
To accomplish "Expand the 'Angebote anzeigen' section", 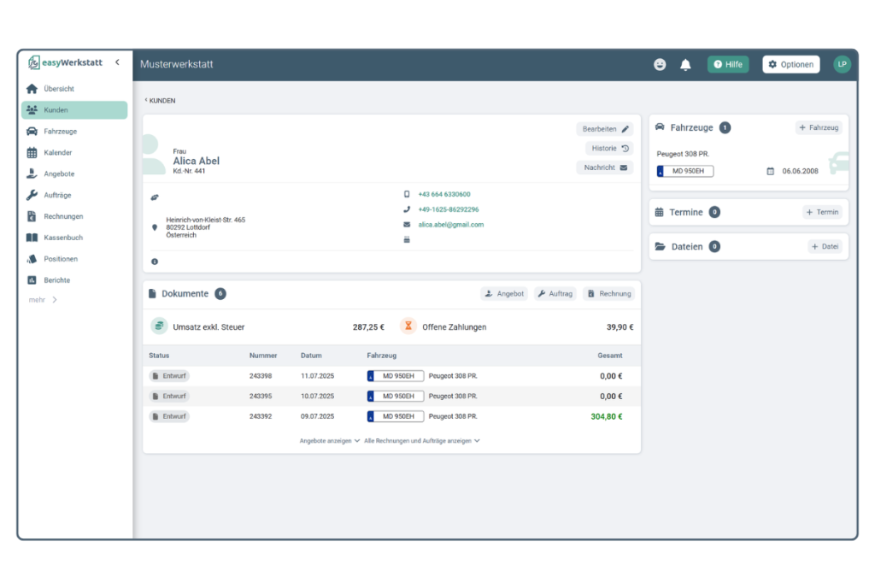I will click(x=329, y=441).
